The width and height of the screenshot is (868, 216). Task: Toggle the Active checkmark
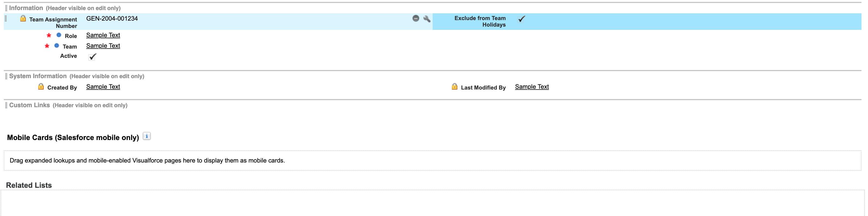click(x=92, y=57)
